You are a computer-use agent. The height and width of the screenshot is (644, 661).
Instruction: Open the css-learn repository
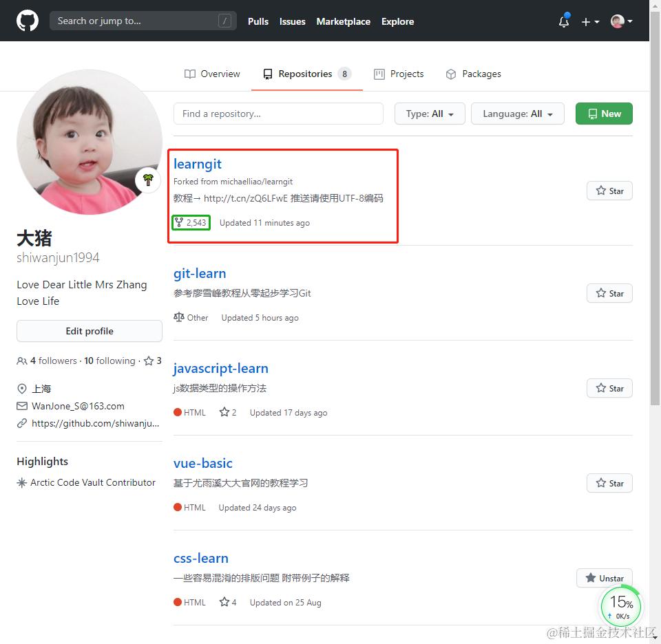(201, 558)
